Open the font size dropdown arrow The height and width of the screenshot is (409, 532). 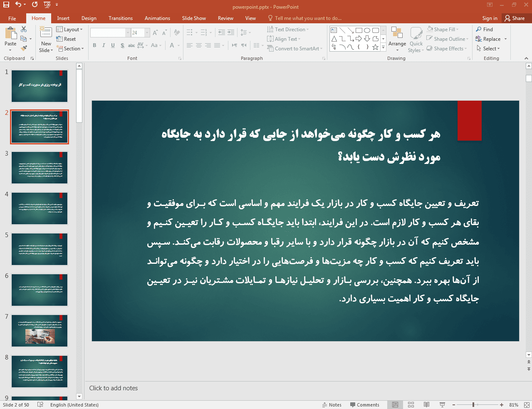[x=147, y=33]
